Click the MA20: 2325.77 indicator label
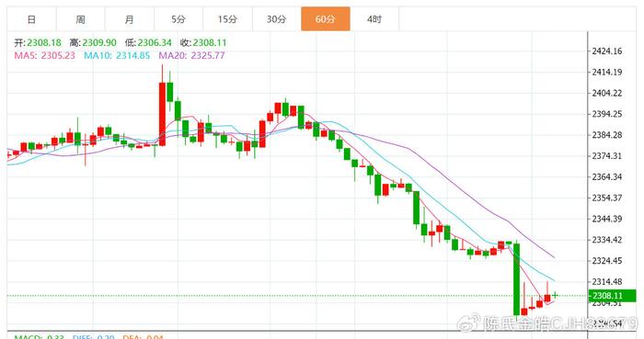644x339 pixels. click(191, 55)
